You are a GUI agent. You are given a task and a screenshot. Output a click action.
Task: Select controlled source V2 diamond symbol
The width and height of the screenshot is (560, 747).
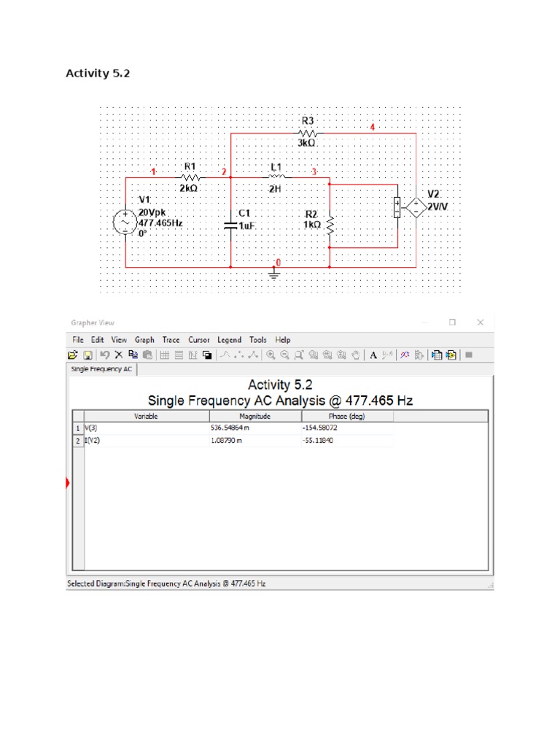point(416,208)
